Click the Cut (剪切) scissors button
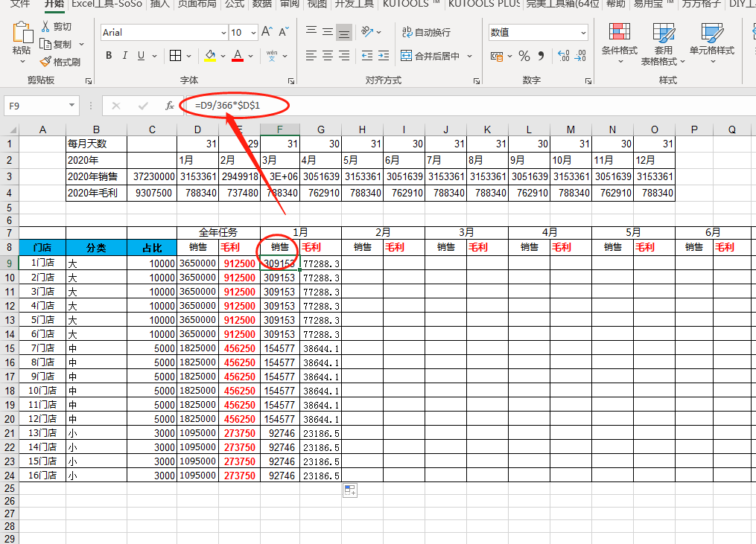Viewport: 756px width, 544px height. (57, 27)
